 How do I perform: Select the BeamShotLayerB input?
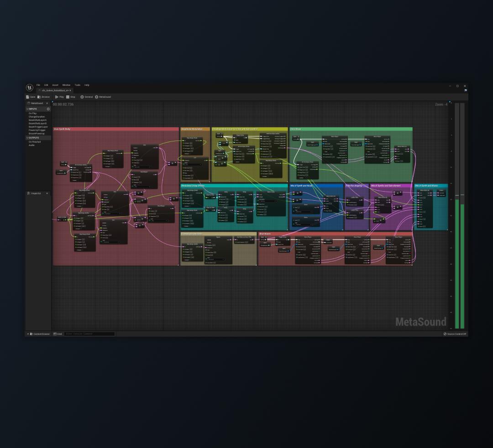38,124
